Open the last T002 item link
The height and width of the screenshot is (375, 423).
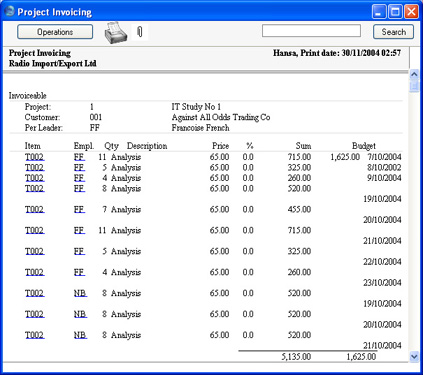[34, 335]
